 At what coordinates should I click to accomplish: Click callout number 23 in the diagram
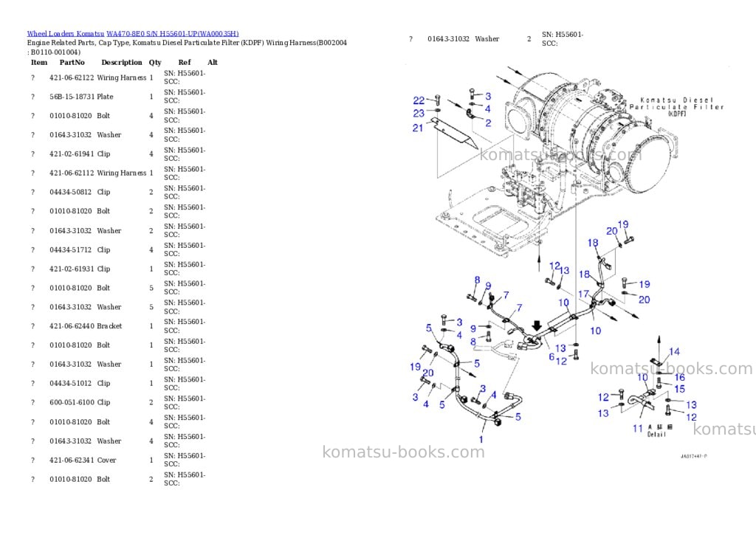pyautogui.click(x=419, y=113)
